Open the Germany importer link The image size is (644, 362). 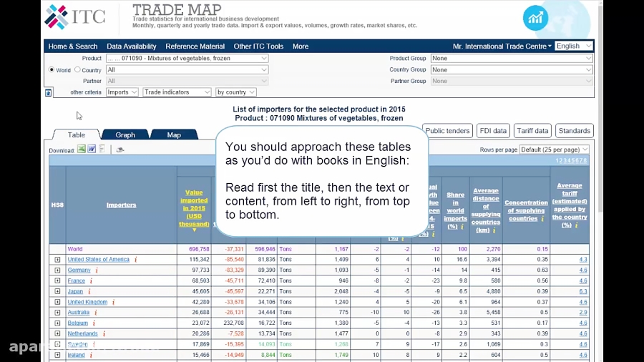click(79, 270)
